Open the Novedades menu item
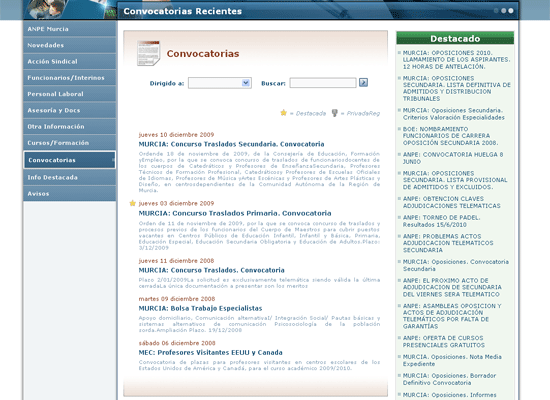Viewport: 550px width, 400px height. click(x=69, y=45)
